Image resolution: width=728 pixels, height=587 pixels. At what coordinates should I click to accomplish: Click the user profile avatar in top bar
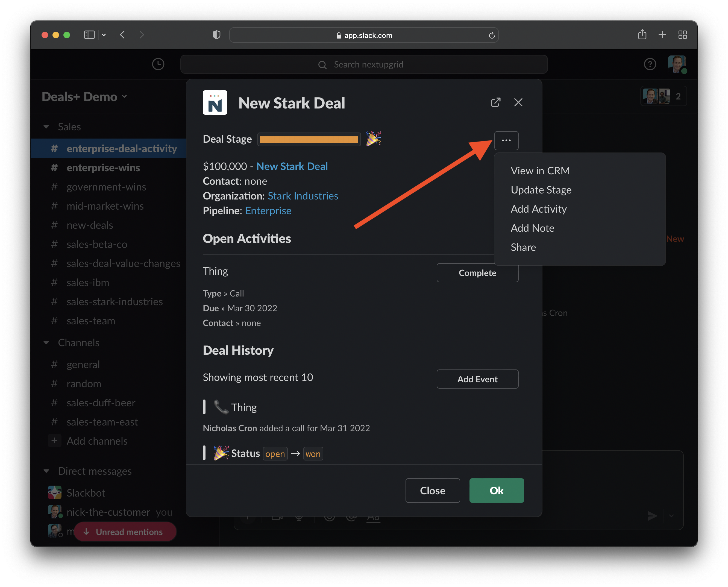point(677,64)
